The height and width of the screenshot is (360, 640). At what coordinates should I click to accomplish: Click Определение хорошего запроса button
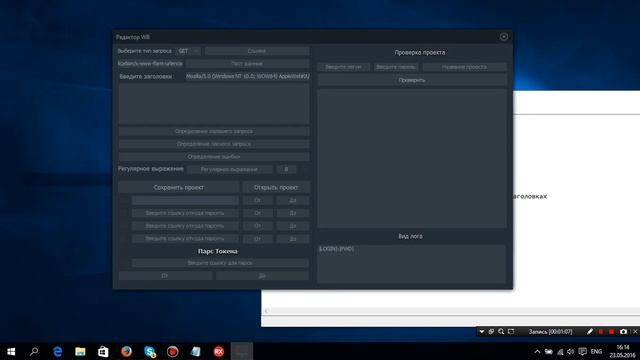[x=213, y=131]
